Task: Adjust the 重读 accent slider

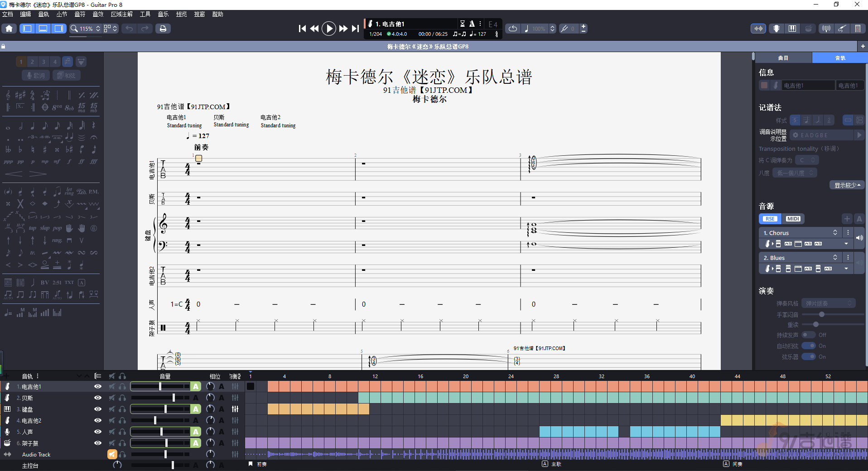Action: [833, 324]
